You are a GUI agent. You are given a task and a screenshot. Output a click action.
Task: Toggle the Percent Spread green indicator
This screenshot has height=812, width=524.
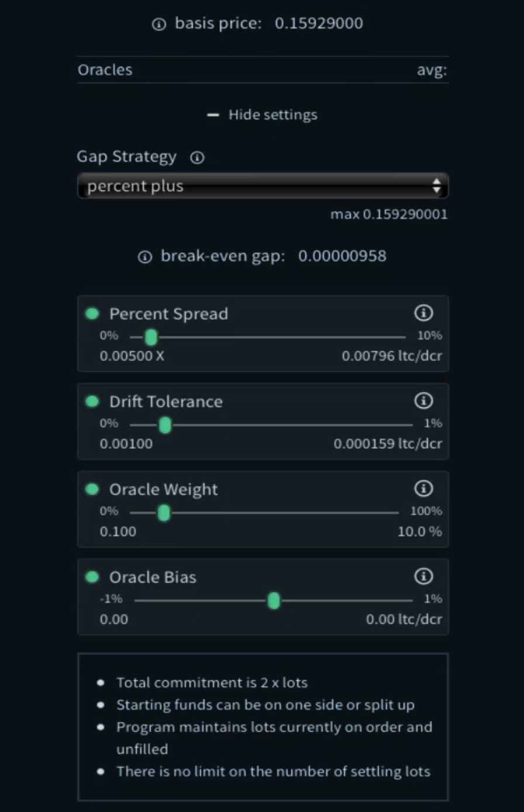[92, 314]
